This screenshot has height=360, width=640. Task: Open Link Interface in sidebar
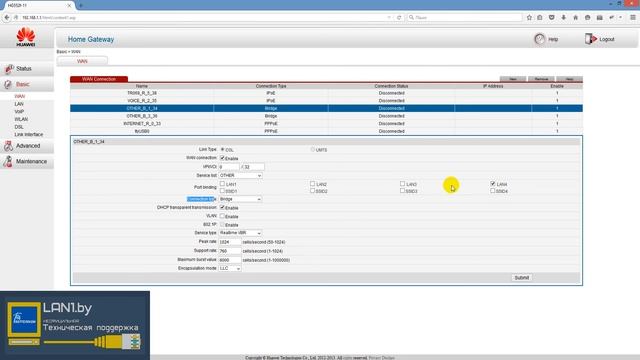click(x=29, y=134)
